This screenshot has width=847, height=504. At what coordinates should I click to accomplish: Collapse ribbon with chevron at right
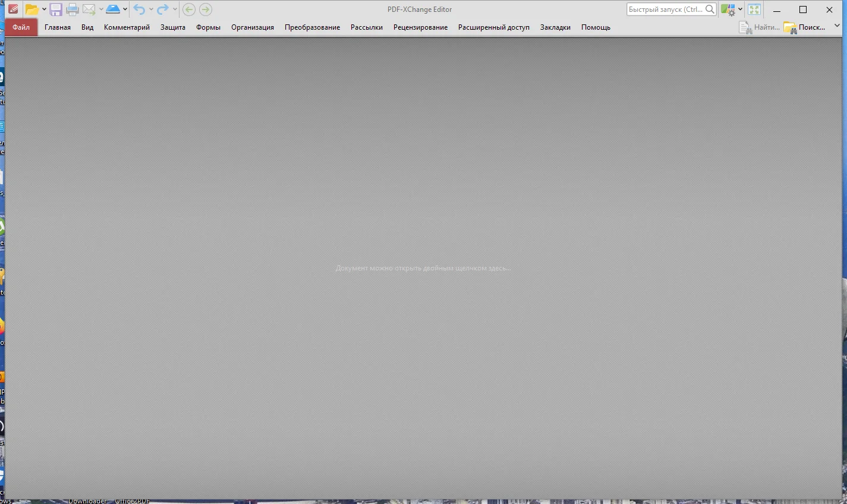[837, 26]
